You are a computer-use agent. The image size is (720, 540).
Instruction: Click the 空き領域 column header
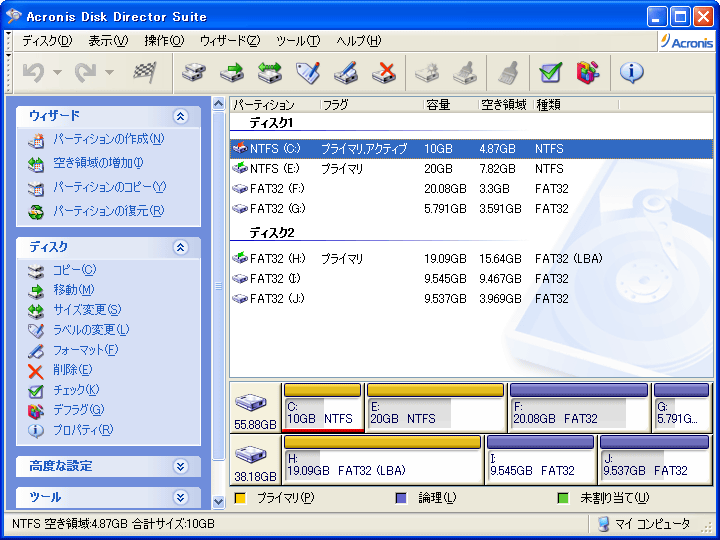(x=506, y=105)
